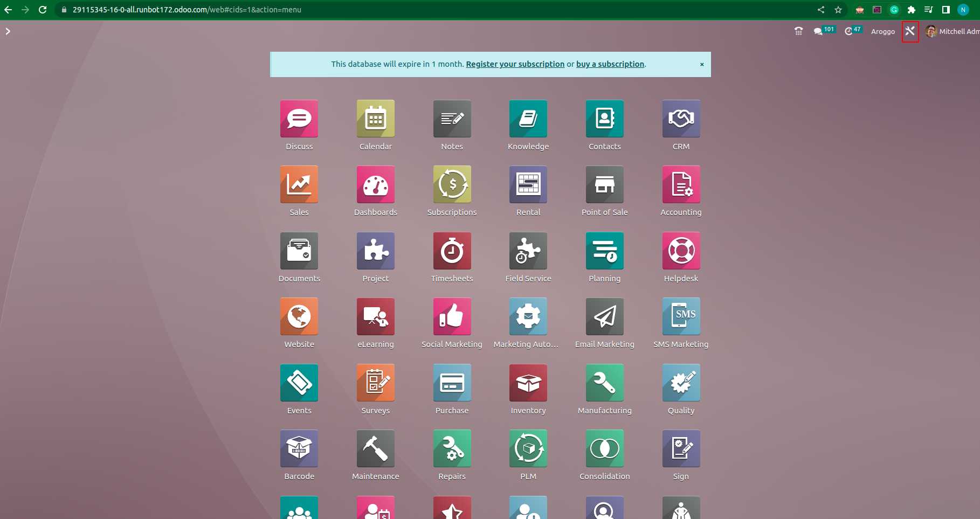The height and width of the screenshot is (519, 980).
Task: Open the Email Marketing app
Action: tap(605, 316)
